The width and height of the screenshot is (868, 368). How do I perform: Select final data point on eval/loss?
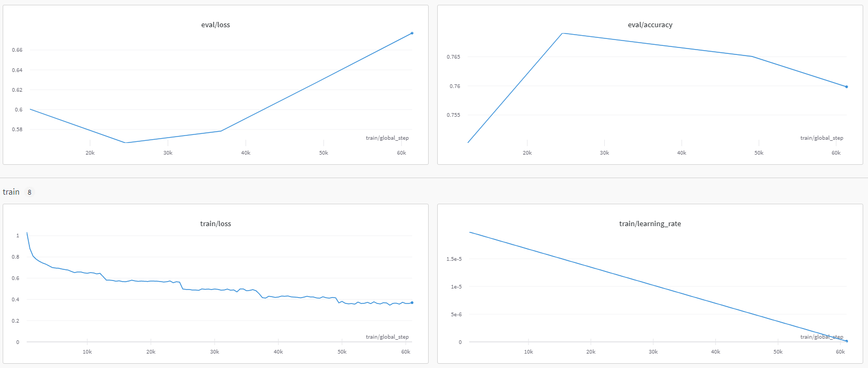(412, 33)
